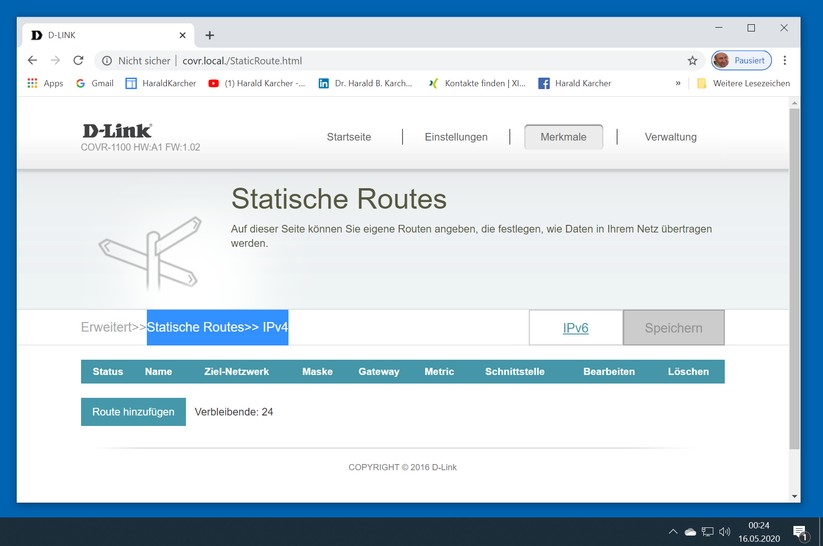
Task: Open the Chrome three-dot menu
Action: click(x=785, y=60)
